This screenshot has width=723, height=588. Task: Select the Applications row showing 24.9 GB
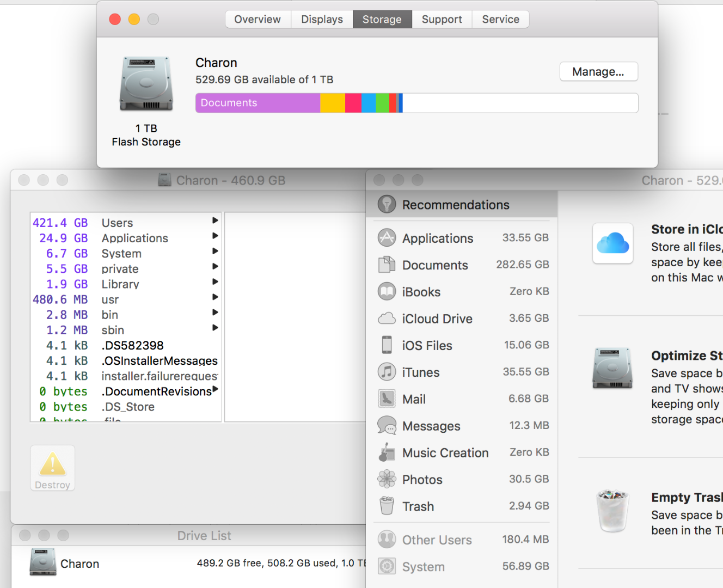[x=126, y=238]
